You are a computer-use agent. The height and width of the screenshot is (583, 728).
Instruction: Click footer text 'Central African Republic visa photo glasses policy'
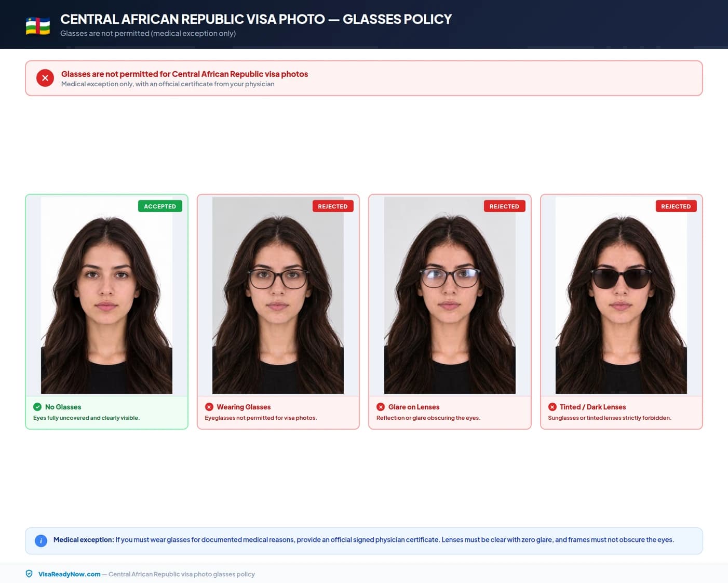[x=182, y=574]
